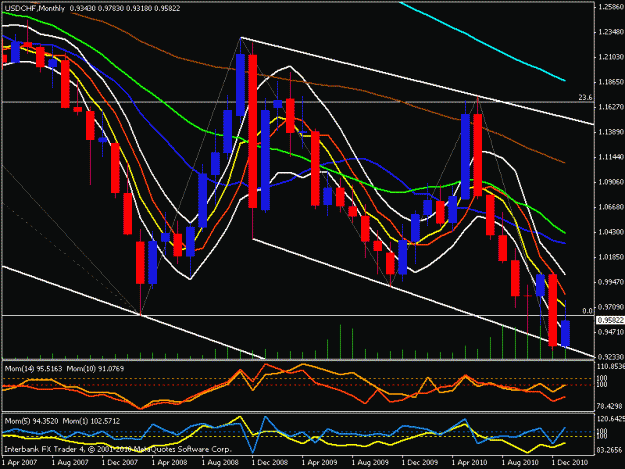Click the 1.16270 price axis label
This screenshot has width=625, height=469.
pyautogui.click(x=611, y=107)
